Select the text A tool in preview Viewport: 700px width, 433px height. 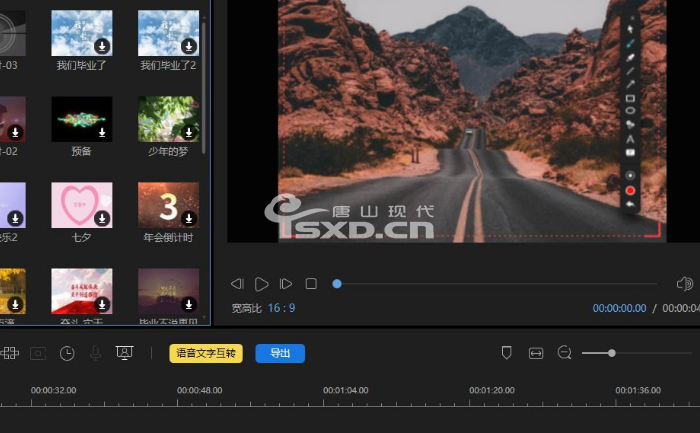click(x=630, y=139)
